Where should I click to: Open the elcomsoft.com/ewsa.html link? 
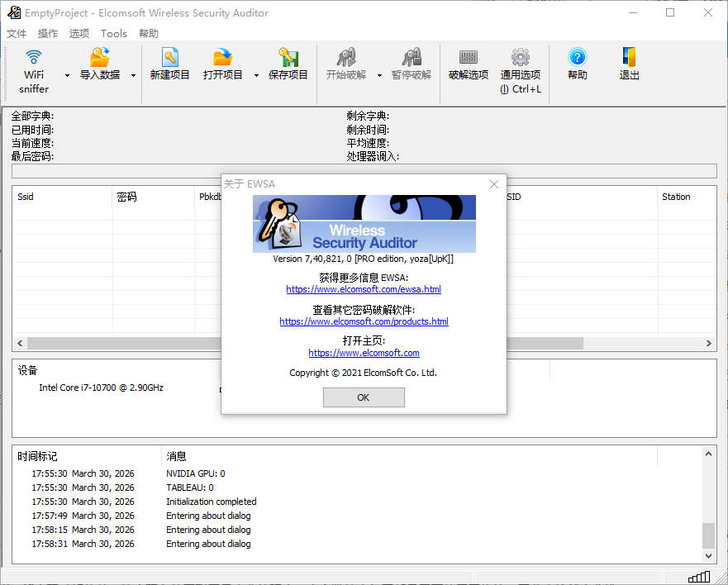(364, 289)
